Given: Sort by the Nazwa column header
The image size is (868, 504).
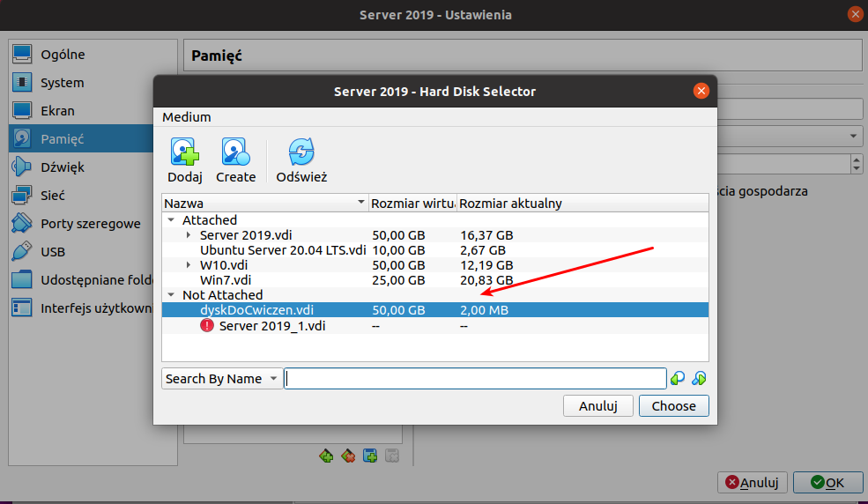Looking at the screenshot, I should tap(265, 203).
